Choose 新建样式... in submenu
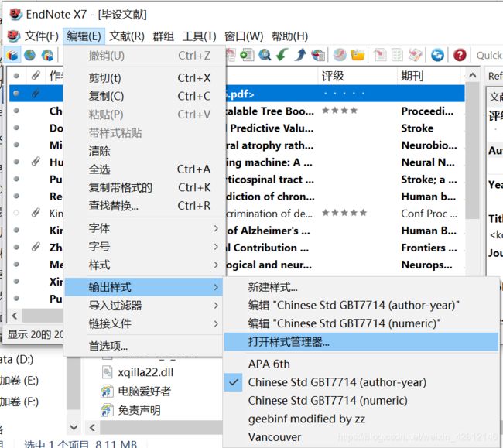The width and height of the screenshot is (503, 448). pos(361,287)
